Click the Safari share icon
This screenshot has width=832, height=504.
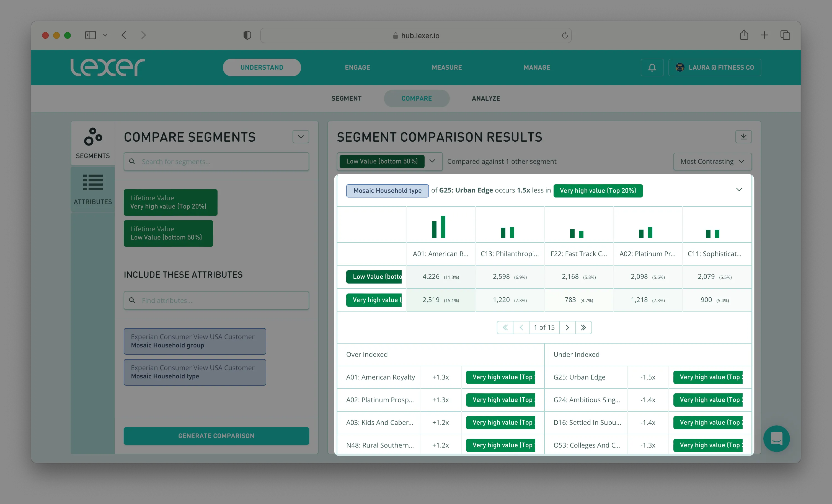[x=744, y=35]
